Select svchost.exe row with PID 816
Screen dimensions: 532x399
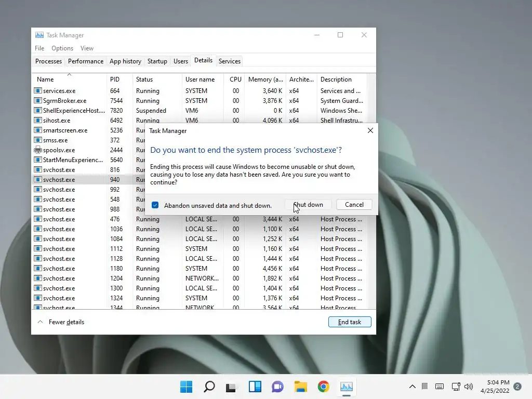[89, 170]
